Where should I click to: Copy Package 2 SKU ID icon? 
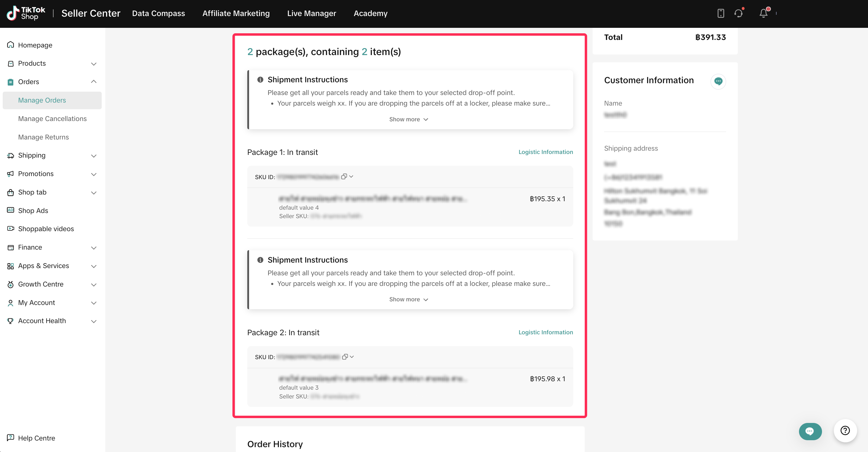(344, 357)
